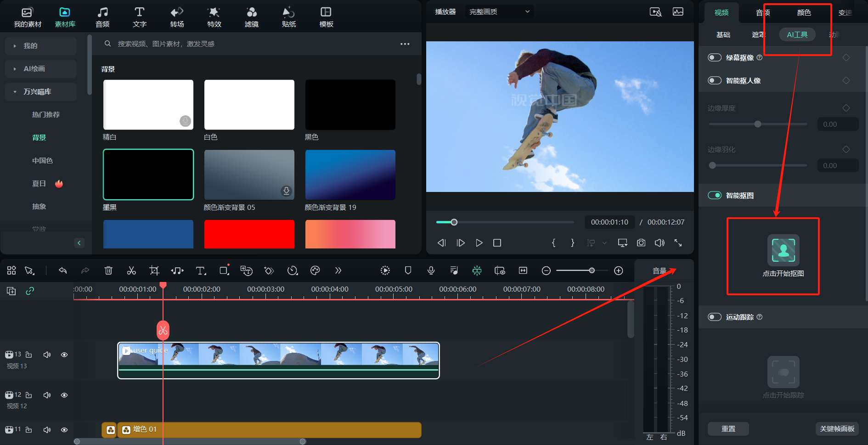Switch to the 颜色 tab
The width and height of the screenshot is (868, 445).
tap(804, 12)
